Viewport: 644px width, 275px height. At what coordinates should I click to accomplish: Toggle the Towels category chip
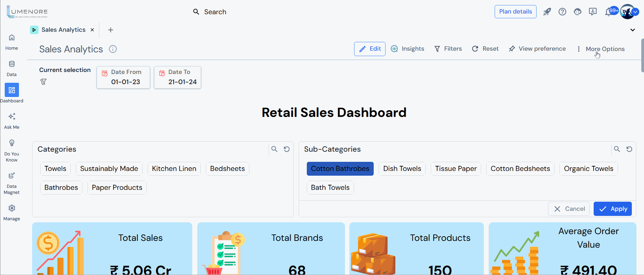(x=55, y=169)
